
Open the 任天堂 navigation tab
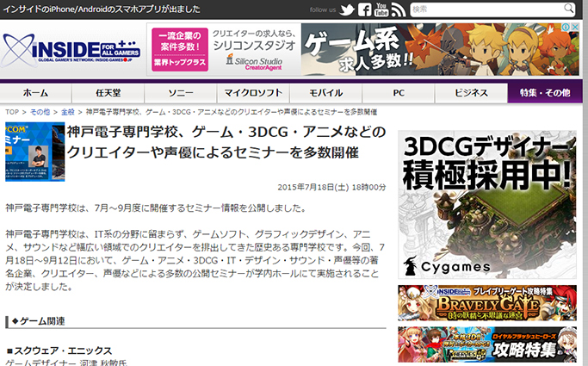coord(108,93)
